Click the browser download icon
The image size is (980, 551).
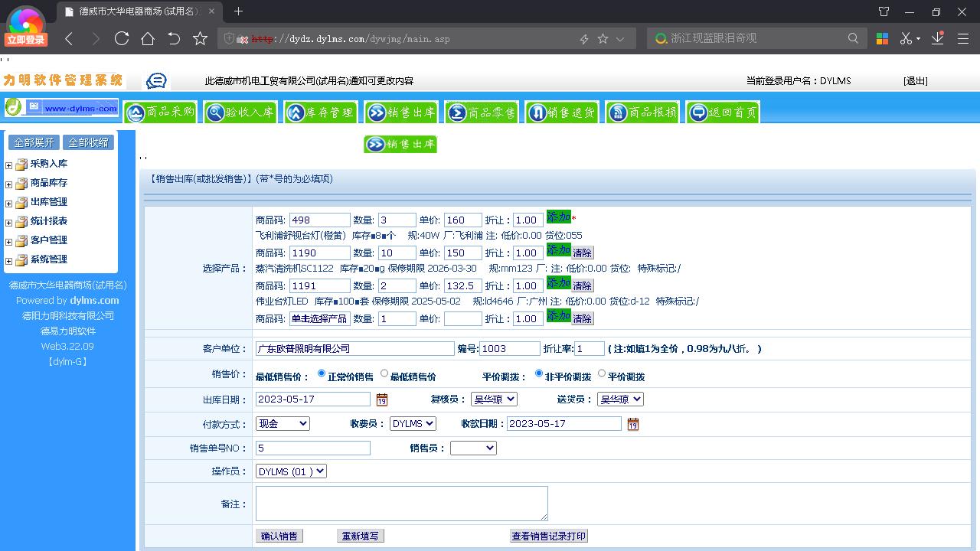click(x=937, y=38)
